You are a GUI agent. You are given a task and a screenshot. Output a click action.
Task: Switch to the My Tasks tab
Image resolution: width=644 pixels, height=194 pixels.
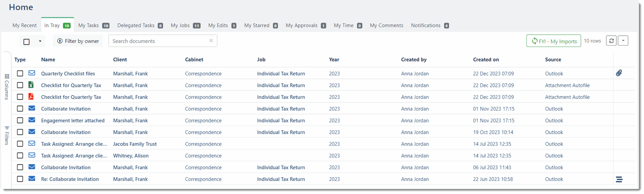click(93, 26)
